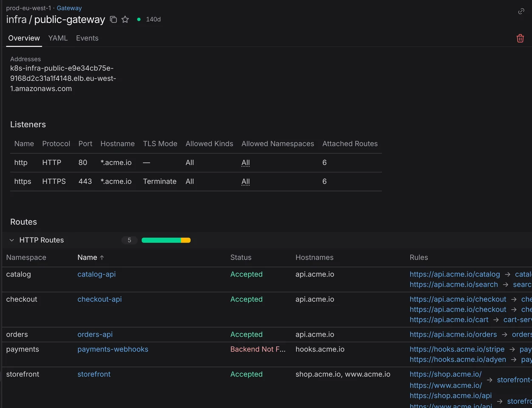Open the catalog-api route
Screen dimensions: 532x408
tap(96, 275)
